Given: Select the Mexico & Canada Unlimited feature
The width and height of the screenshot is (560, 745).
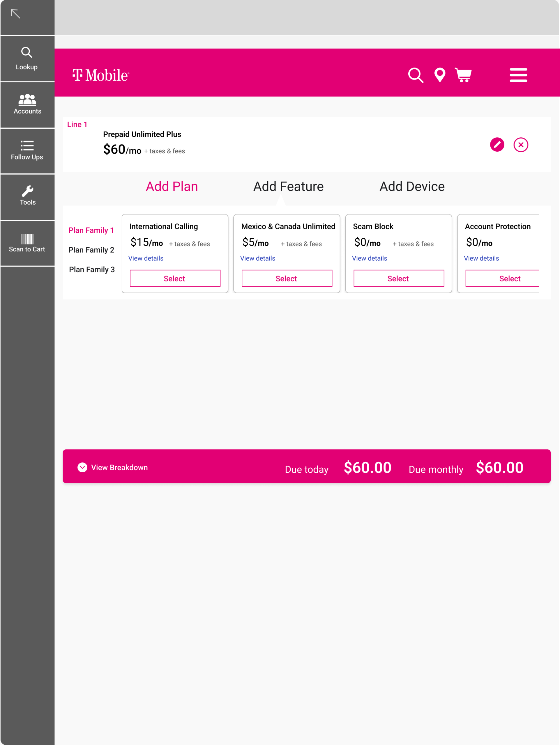Looking at the screenshot, I should point(287,278).
